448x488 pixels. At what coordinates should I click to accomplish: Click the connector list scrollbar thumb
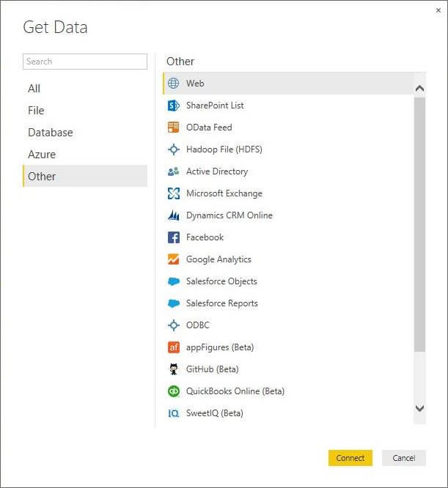419,224
